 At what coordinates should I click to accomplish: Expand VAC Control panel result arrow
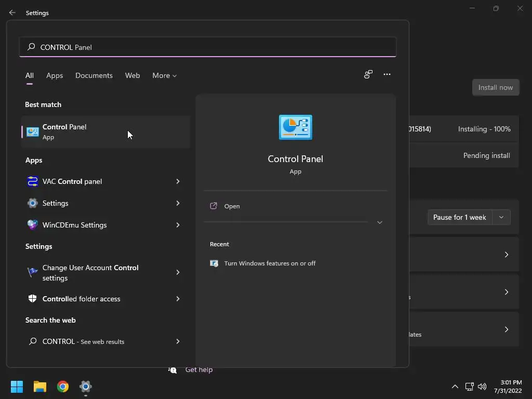tap(178, 181)
